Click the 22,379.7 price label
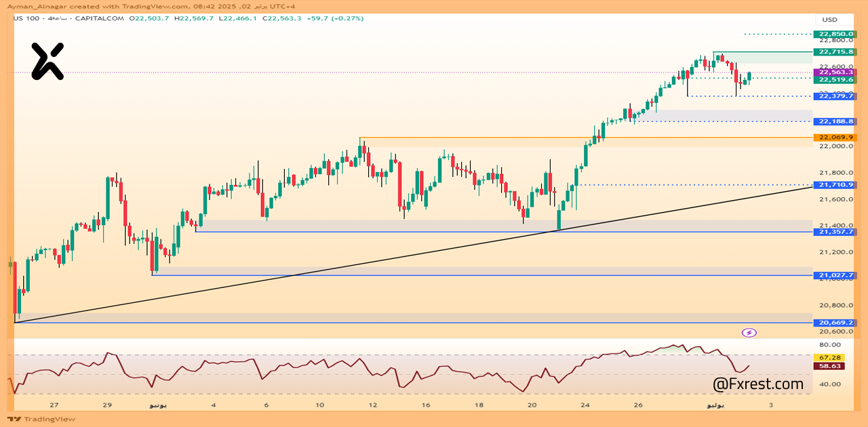The height and width of the screenshot is (427, 868). [x=835, y=96]
